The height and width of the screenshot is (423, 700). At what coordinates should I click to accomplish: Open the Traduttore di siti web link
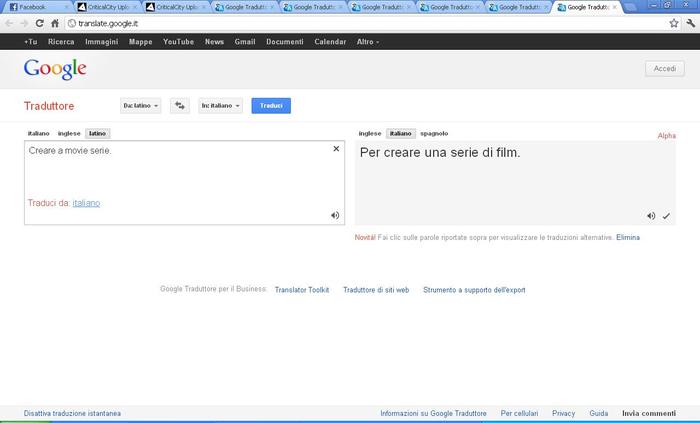tap(376, 290)
